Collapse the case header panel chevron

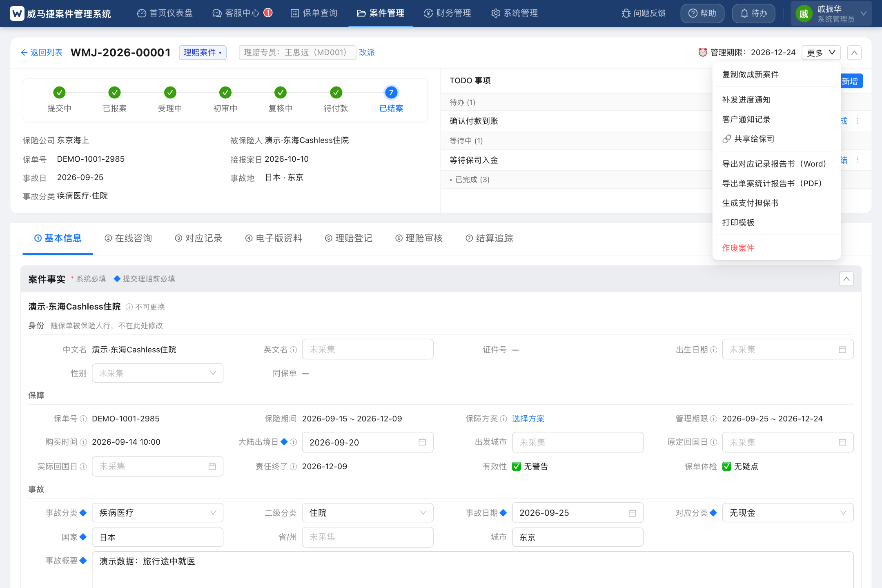tap(854, 53)
